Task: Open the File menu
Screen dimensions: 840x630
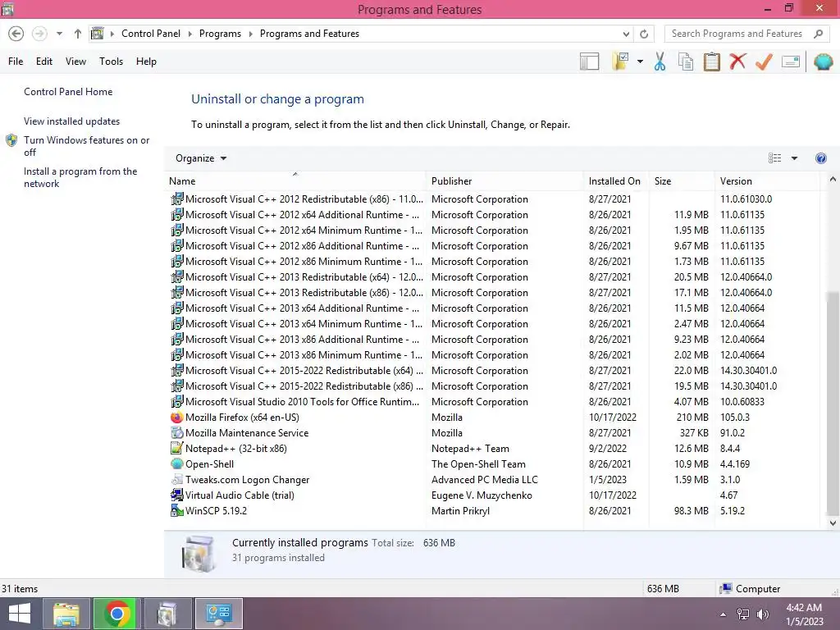Action: click(x=16, y=62)
